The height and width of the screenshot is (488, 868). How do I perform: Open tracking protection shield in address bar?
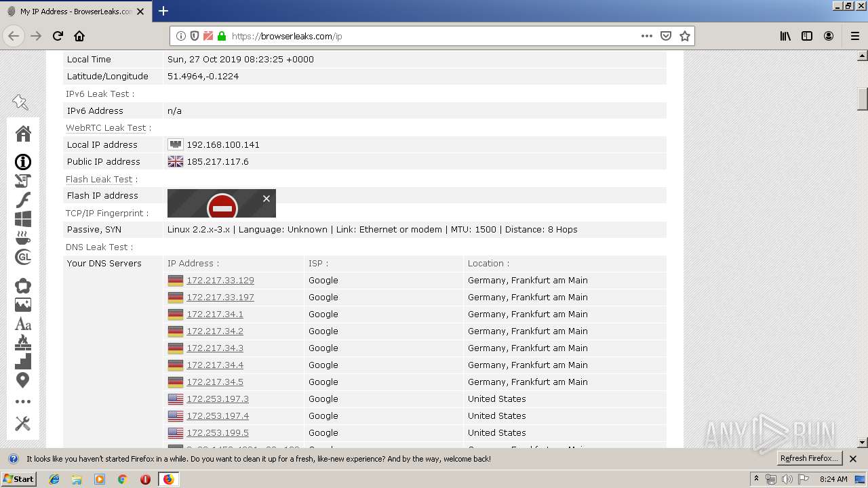coord(195,36)
